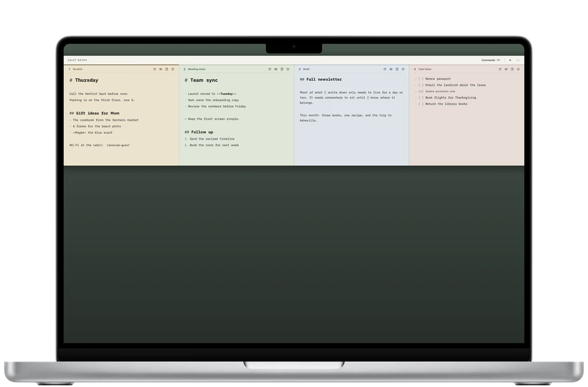Toggle preview eye on Meeting notes
588x387 pixels.
pyautogui.click(x=276, y=69)
